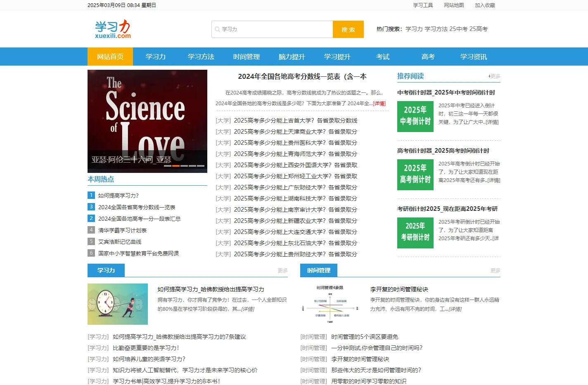Open 那些伟大的天才是如何管理时间的? article
The image size is (588, 385).
376,370
